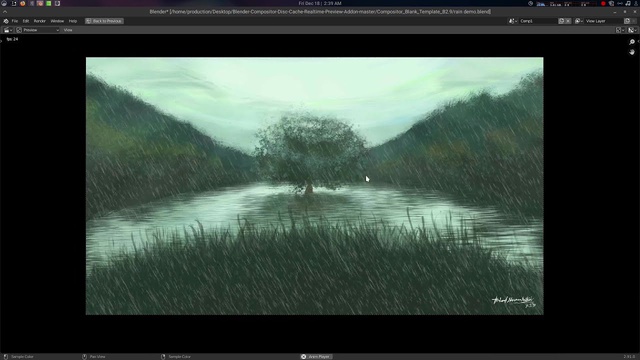
Task: Open the Edit menu
Action: 26,21
